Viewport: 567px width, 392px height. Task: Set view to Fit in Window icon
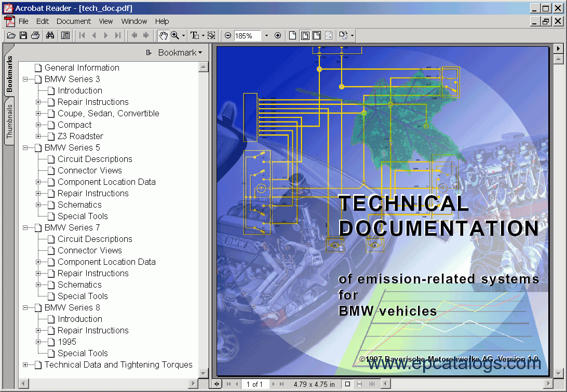305,35
